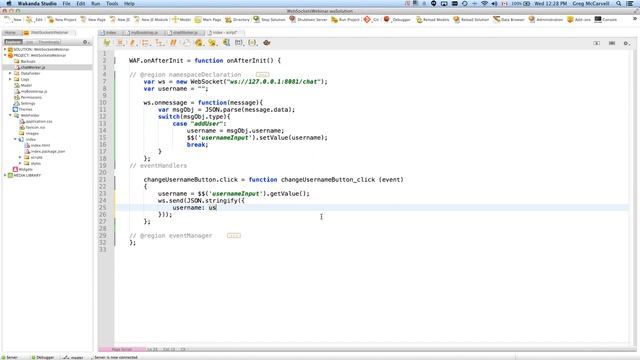Click the New toolbar button
The width and height of the screenshot is (640, 360).
(x=12, y=20)
